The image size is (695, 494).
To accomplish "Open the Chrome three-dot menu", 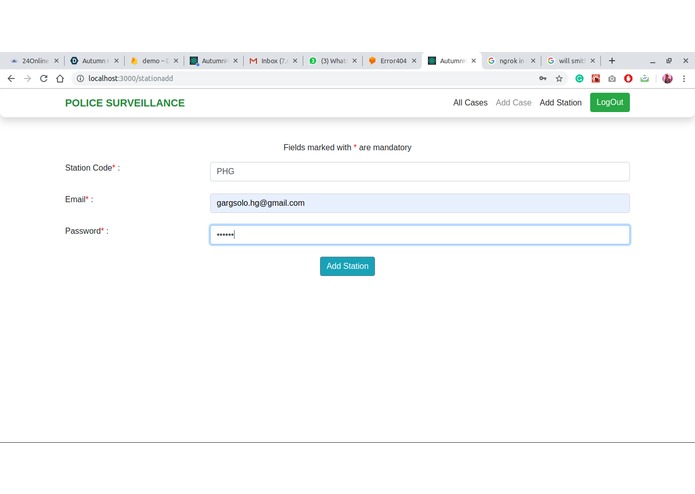I will point(684,78).
